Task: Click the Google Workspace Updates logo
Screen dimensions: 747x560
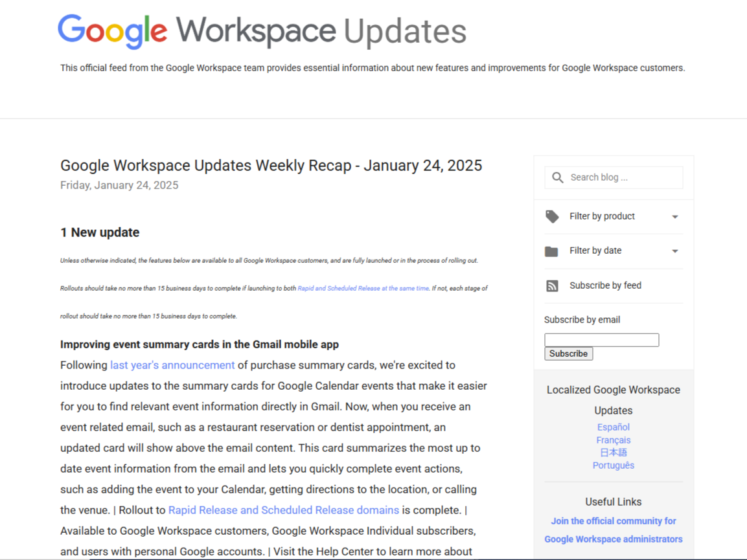Action: point(262,30)
